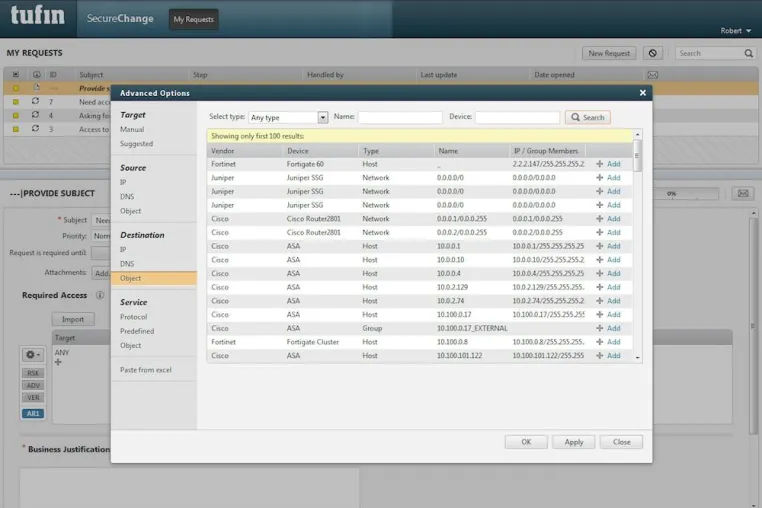
Task: Select DNS under Source
Action: click(x=127, y=196)
